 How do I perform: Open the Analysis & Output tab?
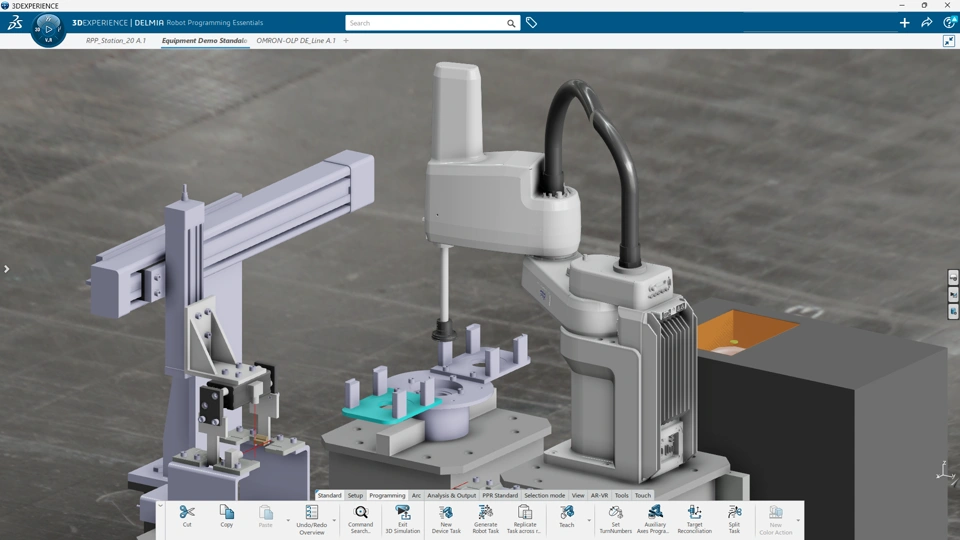451,495
